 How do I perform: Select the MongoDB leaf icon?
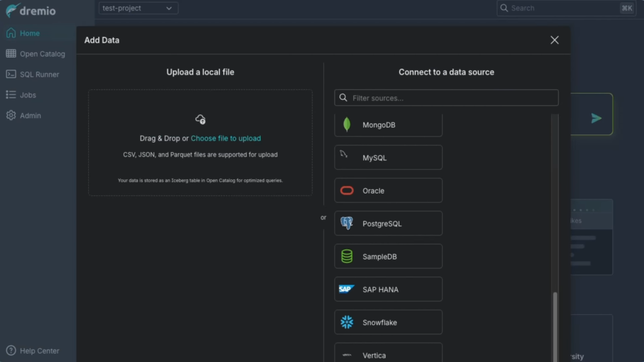pos(347,124)
